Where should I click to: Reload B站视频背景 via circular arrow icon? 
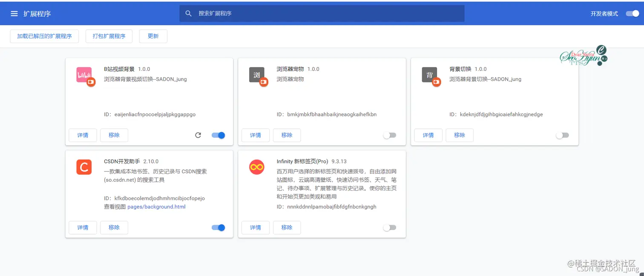coord(198,135)
